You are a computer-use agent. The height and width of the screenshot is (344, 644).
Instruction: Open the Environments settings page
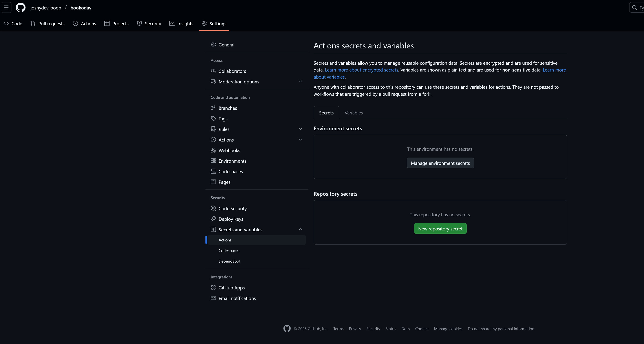(257, 161)
